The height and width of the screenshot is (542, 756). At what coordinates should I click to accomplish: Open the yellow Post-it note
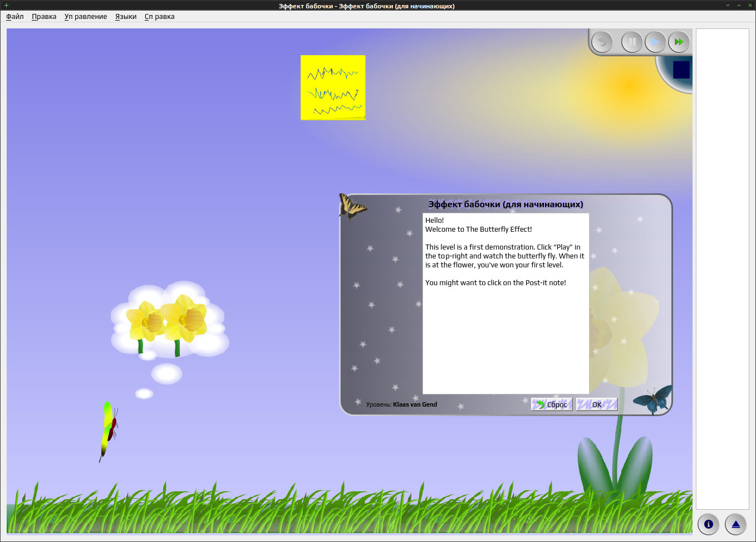coord(333,87)
